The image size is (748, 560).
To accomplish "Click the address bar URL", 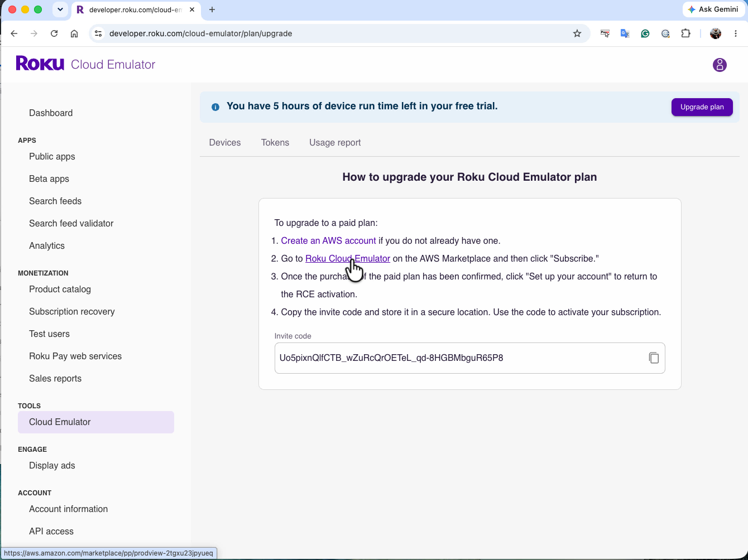I will [x=201, y=33].
